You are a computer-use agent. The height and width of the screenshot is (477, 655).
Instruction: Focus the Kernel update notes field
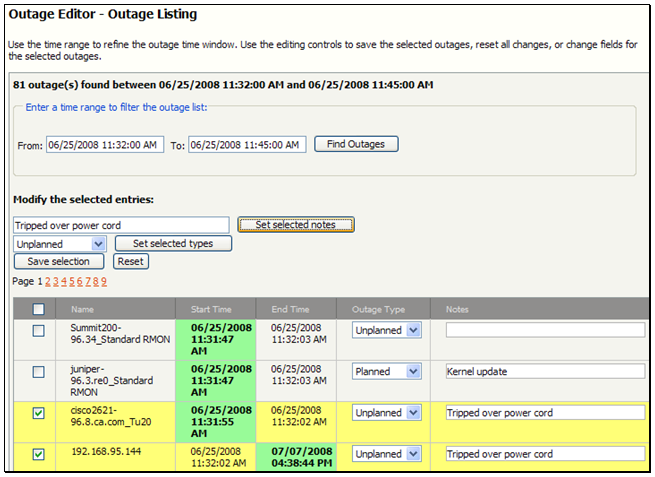pos(545,371)
